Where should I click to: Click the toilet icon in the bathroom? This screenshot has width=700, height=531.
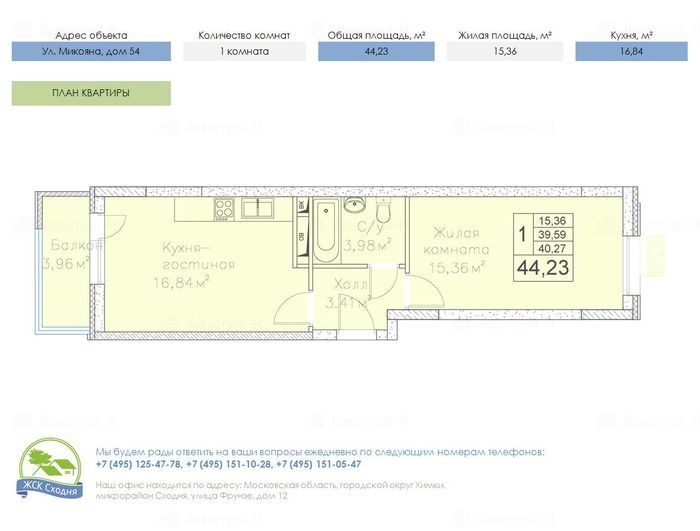pyautogui.click(x=383, y=211)
